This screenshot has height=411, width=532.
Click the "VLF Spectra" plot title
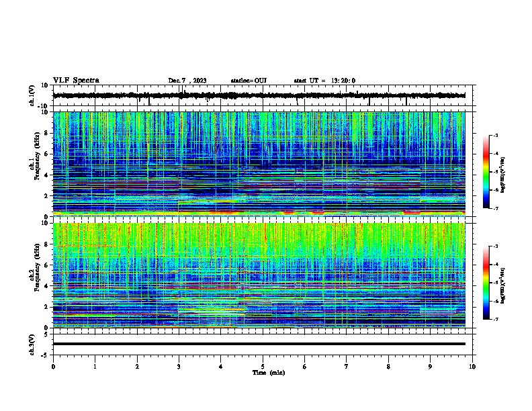pos(76,81)
